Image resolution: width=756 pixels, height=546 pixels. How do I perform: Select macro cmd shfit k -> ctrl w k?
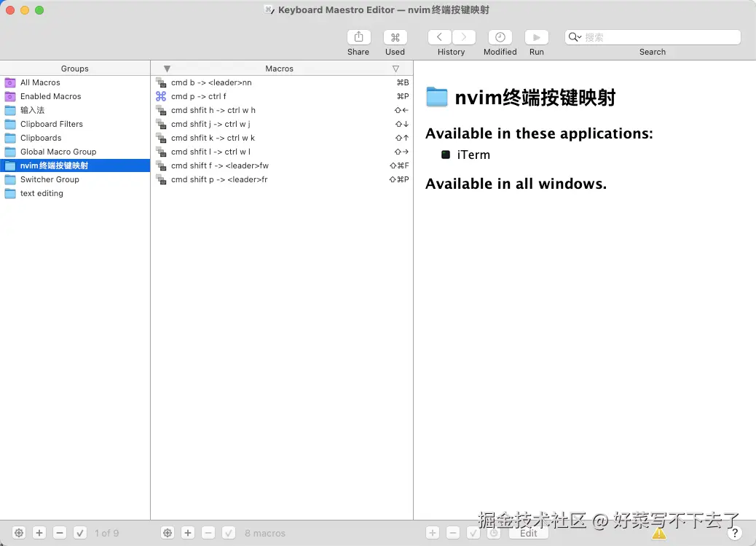tap(282, 138)
